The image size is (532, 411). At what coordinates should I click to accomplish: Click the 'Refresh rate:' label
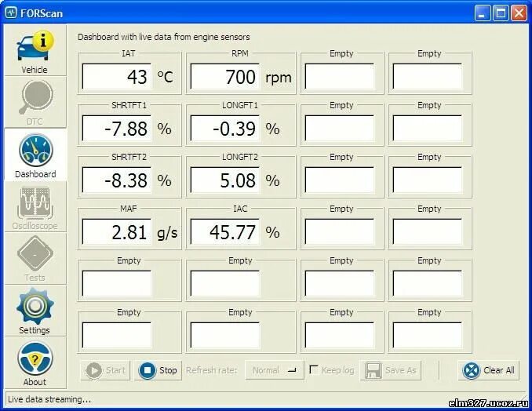coord(211,370)
